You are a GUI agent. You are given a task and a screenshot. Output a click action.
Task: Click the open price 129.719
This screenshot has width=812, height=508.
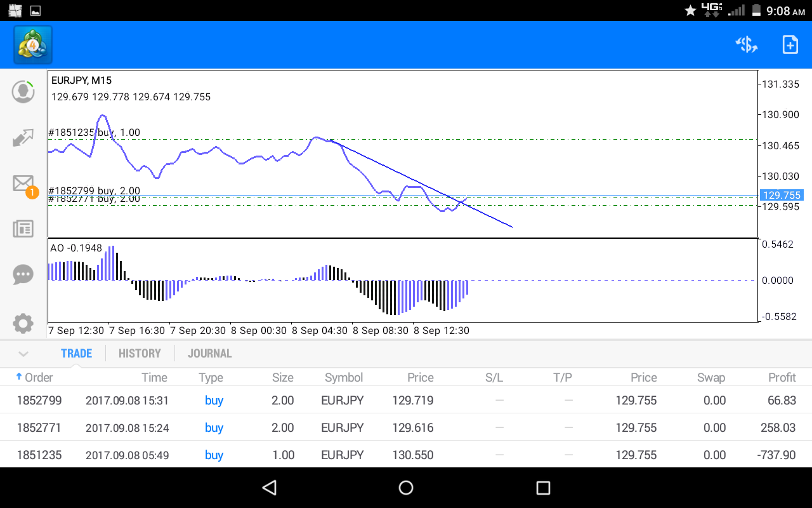413,401
